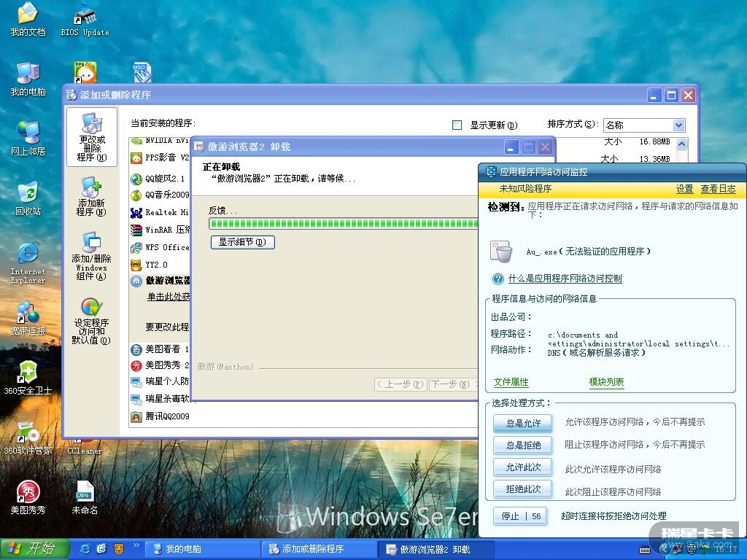Viewport: 747px width, 560px height.
Task: Click keyboard icon in system tray
Action: pyautogui.click(x=645, y=550)
